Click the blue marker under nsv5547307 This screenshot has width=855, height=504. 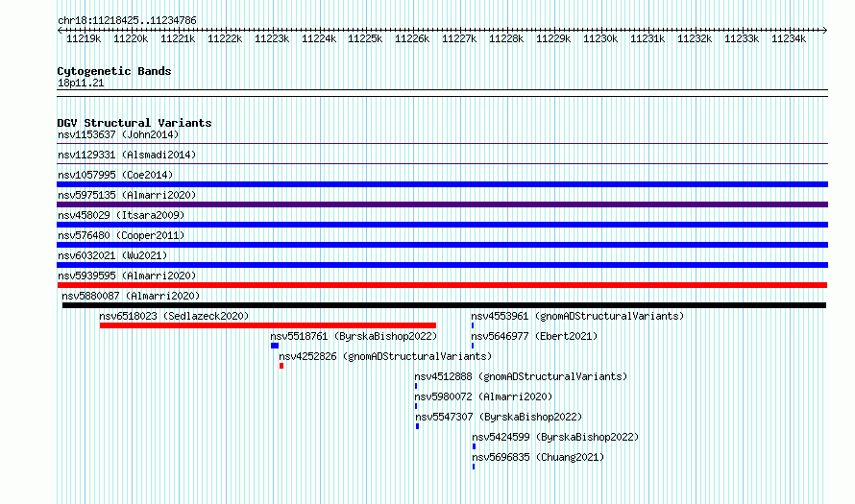(418, 426)
